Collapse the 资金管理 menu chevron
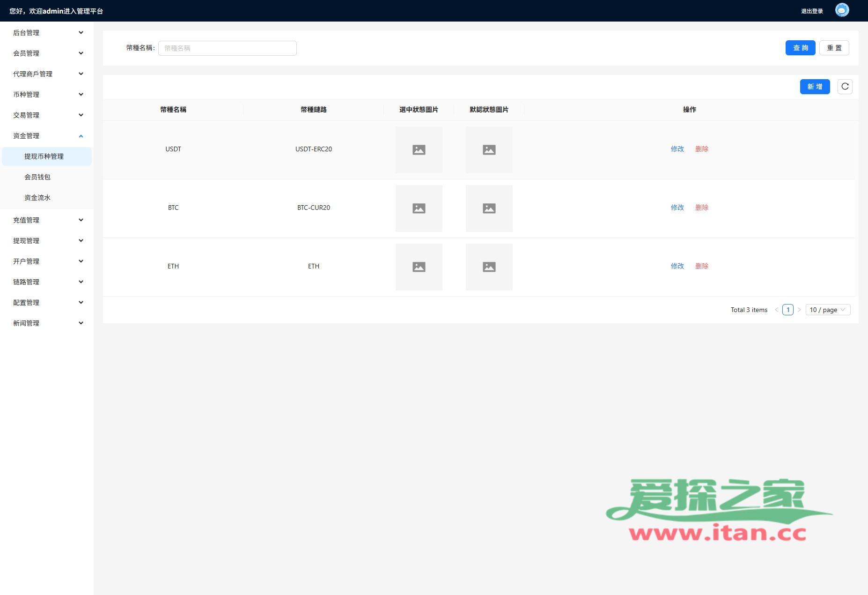This screenshot has width=868, height=595. (81, 136)
